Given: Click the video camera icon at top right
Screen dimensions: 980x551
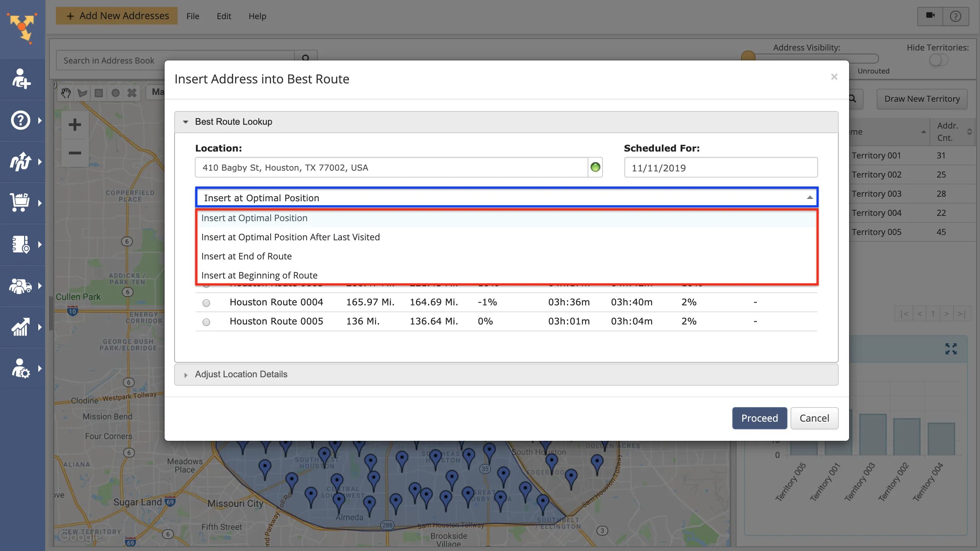Looking at the screenshot, I should 930,16.
